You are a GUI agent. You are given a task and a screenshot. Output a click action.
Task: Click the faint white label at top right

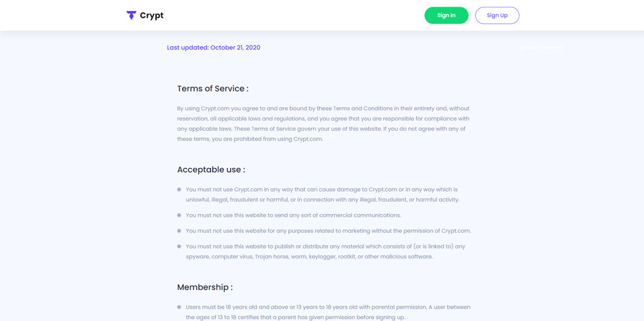tap(540, 47)
